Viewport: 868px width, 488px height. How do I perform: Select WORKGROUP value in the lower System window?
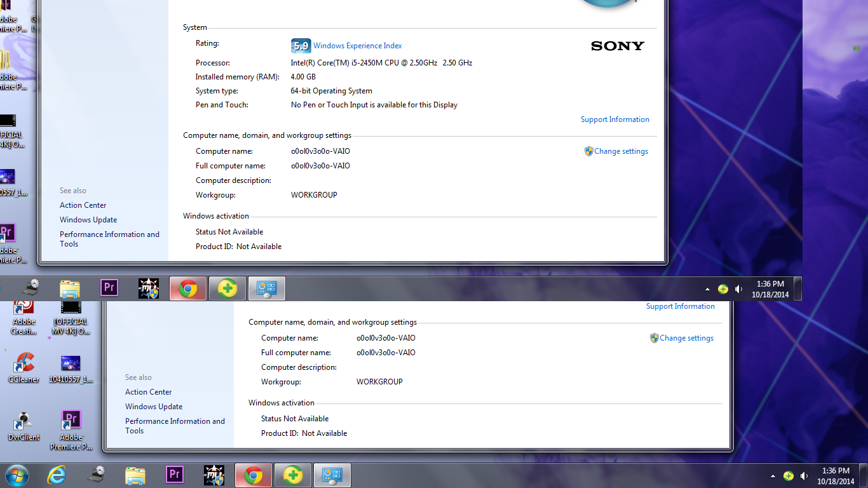tap(379, 382)
